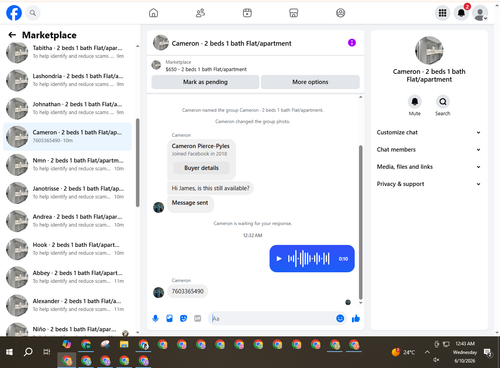The height and width of the screenshot is (368, 500).
Task: Open the apps grid menu
Action: click(442, 13)
